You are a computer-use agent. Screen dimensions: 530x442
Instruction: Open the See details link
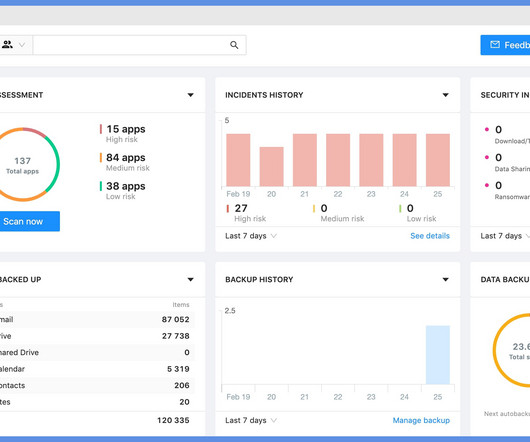[x=430, y=236]
